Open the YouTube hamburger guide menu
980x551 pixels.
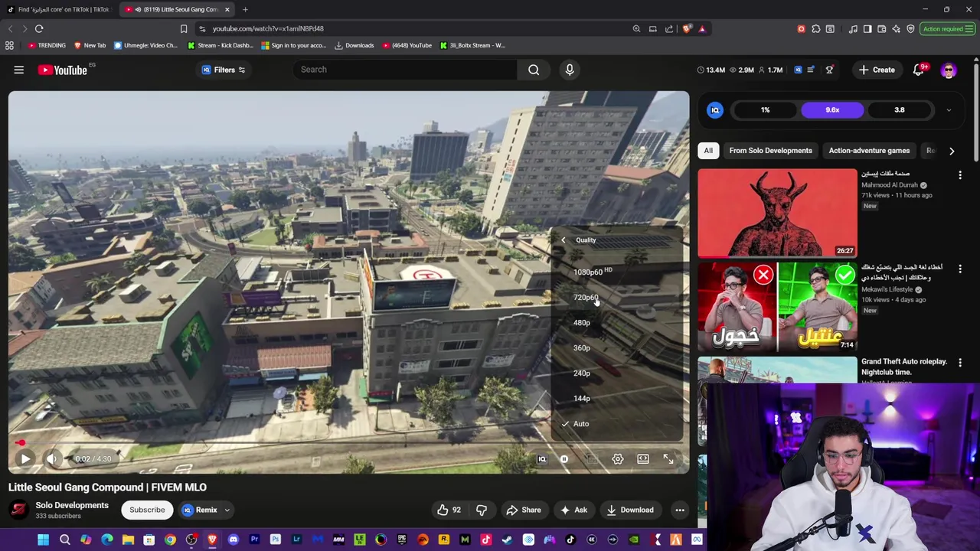pos(18,70)
